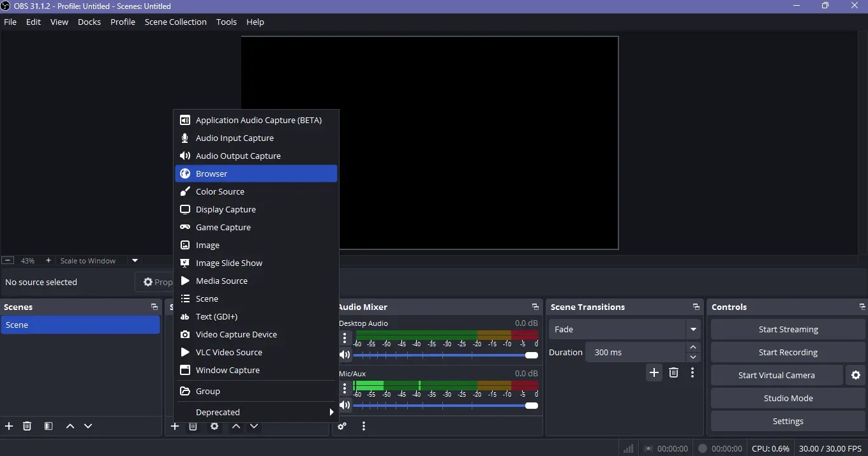Select Browser from the source menu

(256, 173)
